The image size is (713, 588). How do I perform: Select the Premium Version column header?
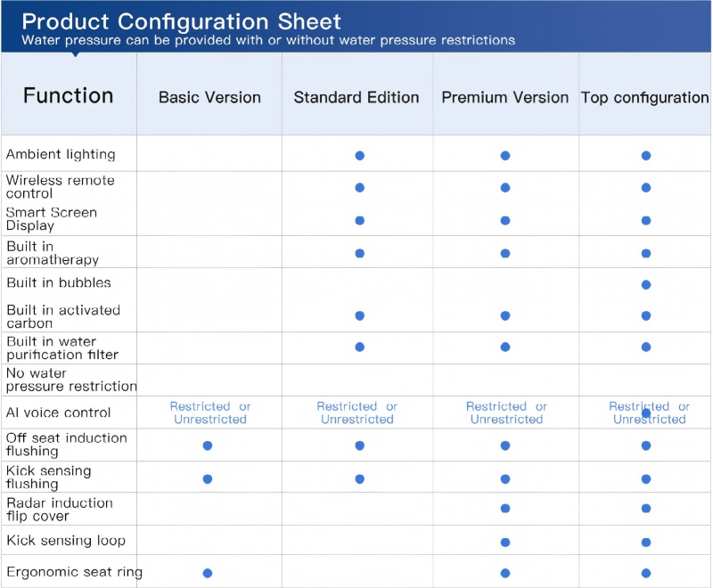coord(505,97)
